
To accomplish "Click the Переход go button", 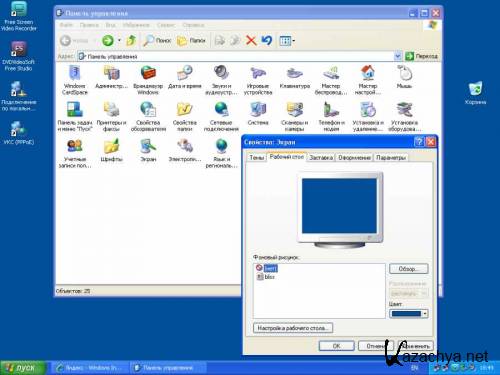I will (422, 56).
